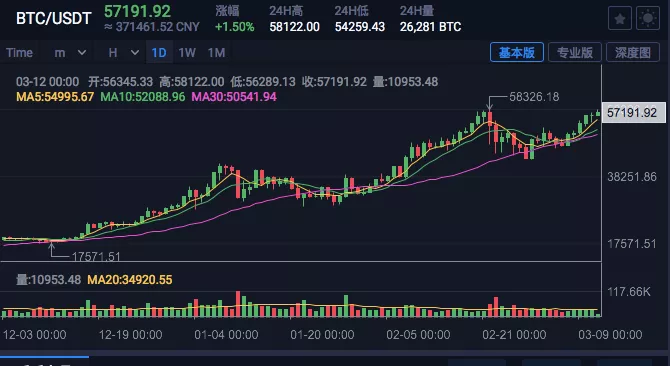
Task: Click the 57191.92 current price label
Action: (x=633, y=113)
